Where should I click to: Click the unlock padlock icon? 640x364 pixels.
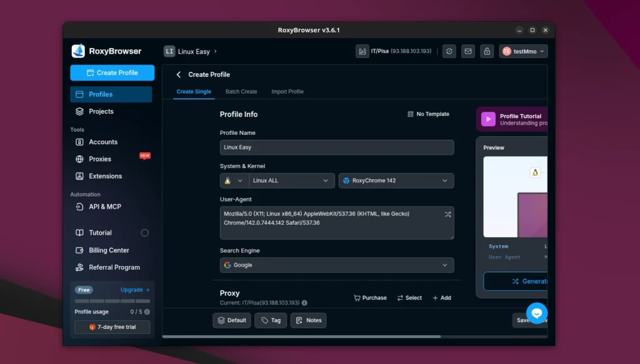pyautogui.click(x=486, y=51)
